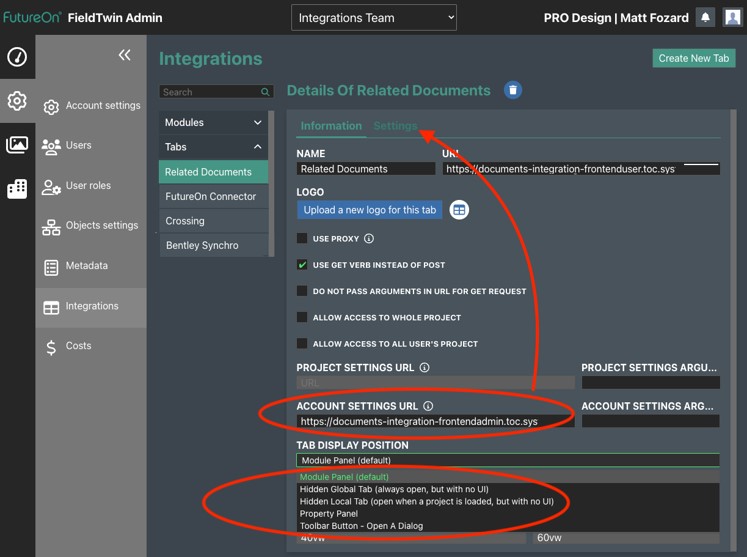Click Create New Tab button

pyautogui.click(x=694, y=58)
